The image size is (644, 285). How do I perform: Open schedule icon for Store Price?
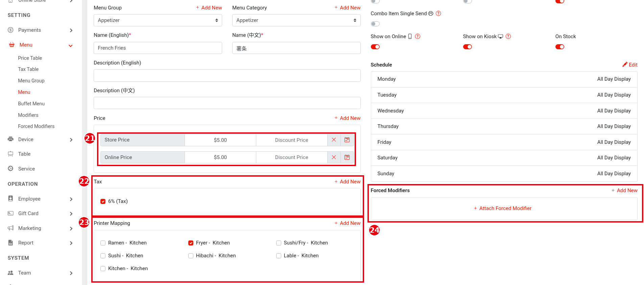pos(347,140)
